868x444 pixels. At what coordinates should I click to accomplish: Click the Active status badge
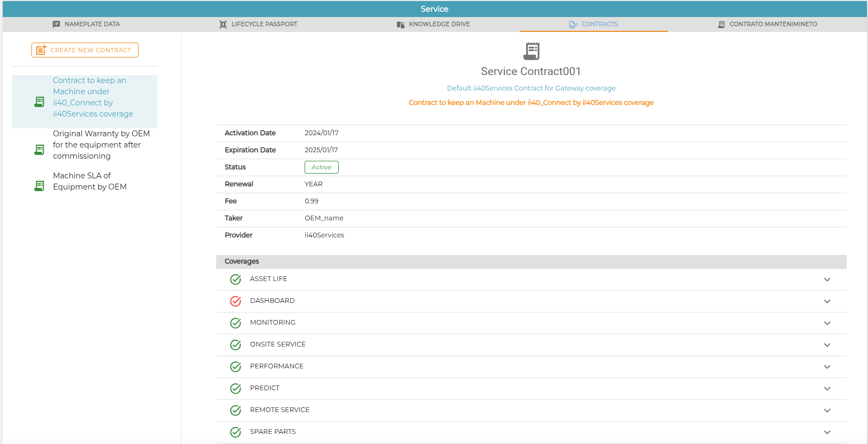[x=322, y=167]
